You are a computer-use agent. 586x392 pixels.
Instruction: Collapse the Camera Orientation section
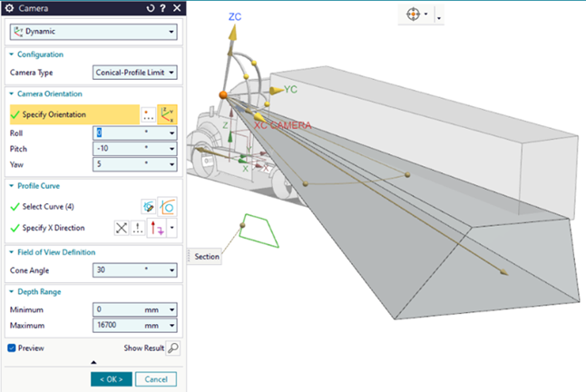pos(11,93)
